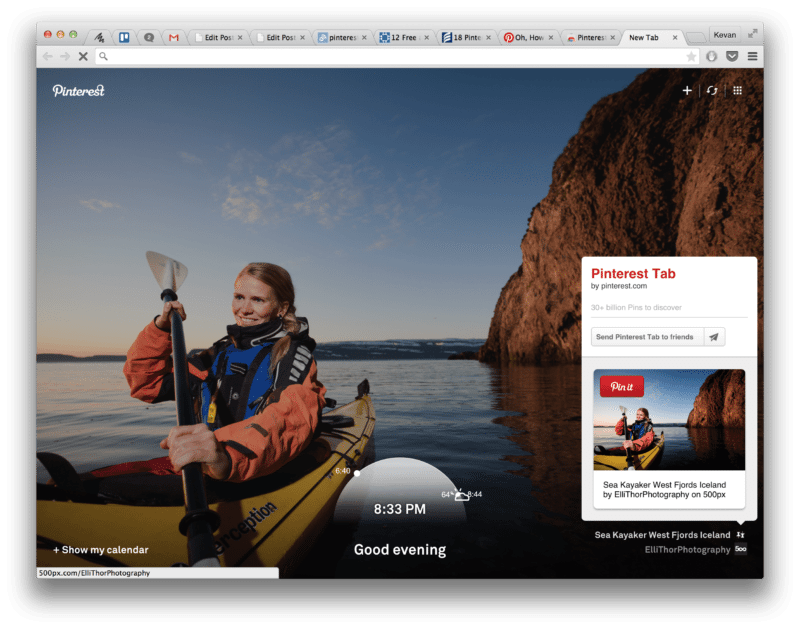Click the paper plane send icon
This screenshot has height=629, width=800.
point(714,337)
